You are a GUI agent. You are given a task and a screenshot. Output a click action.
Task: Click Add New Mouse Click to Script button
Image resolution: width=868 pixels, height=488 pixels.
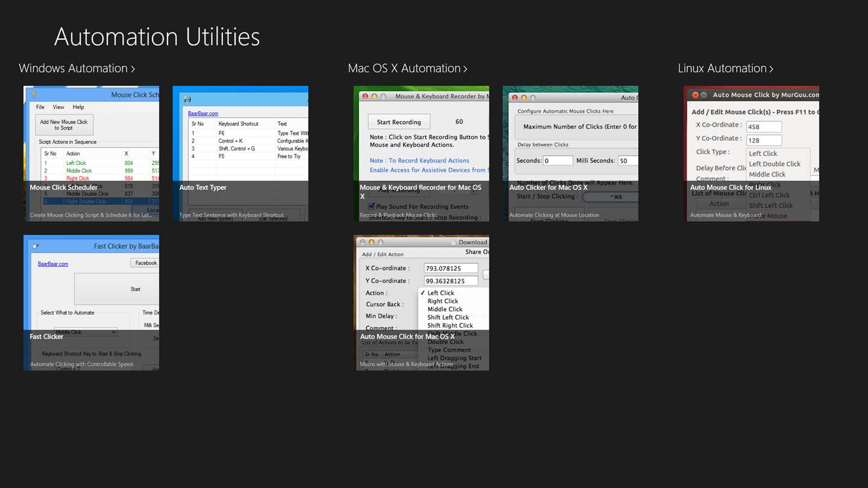point(64,125)
